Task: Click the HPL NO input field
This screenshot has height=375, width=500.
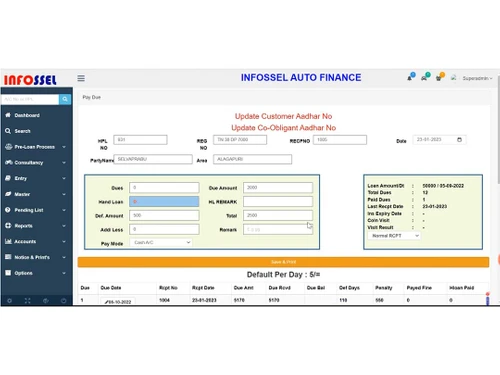Action: coord(140,140)
